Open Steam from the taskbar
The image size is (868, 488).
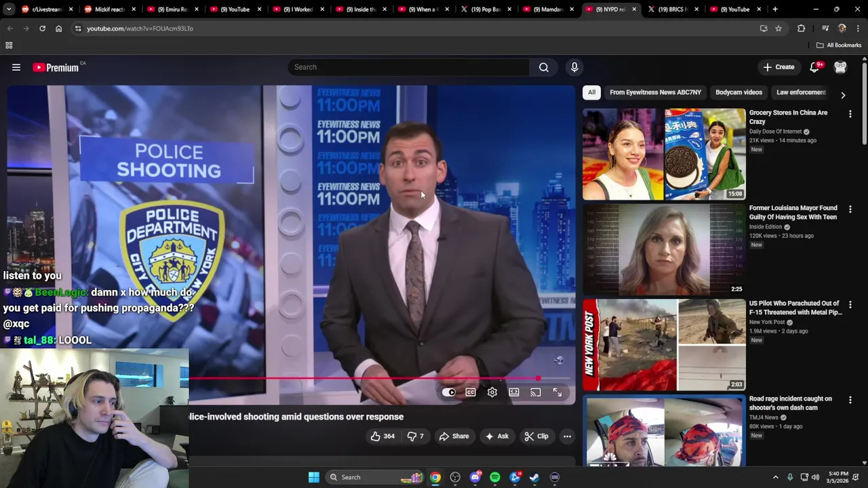(x=534, y=477)
